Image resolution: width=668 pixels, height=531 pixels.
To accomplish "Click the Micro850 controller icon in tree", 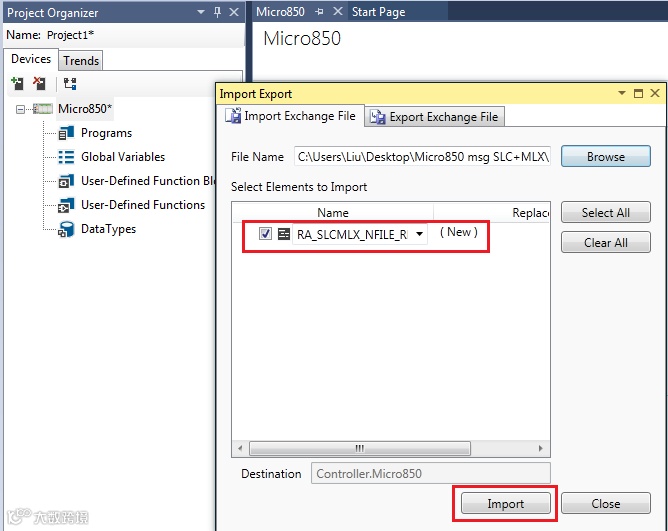I will click(x=43, y=109).
